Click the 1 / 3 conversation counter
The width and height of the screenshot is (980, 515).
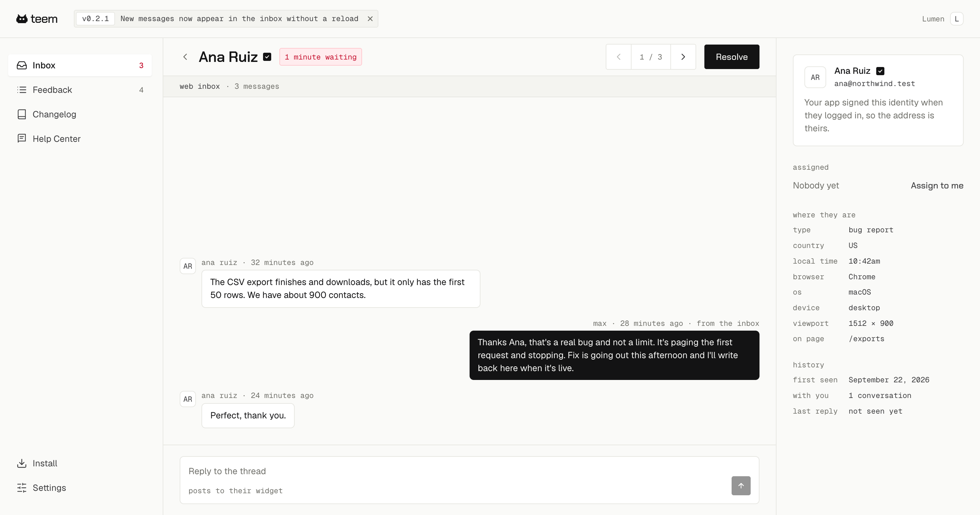(651, 57)
